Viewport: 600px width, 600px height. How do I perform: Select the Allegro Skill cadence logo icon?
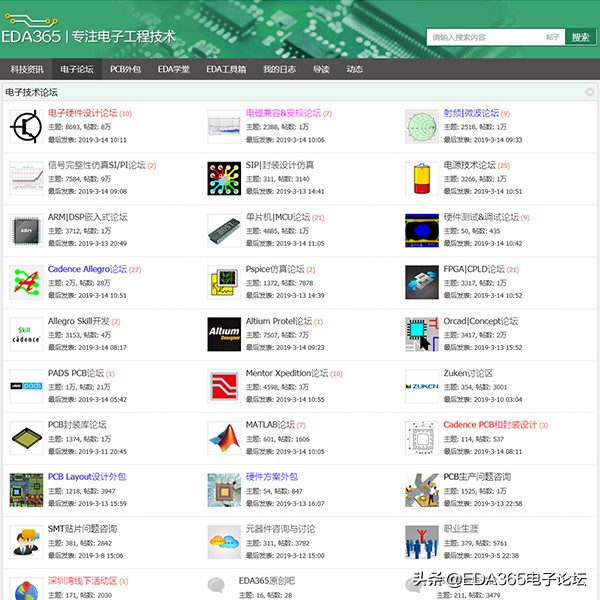24,334
